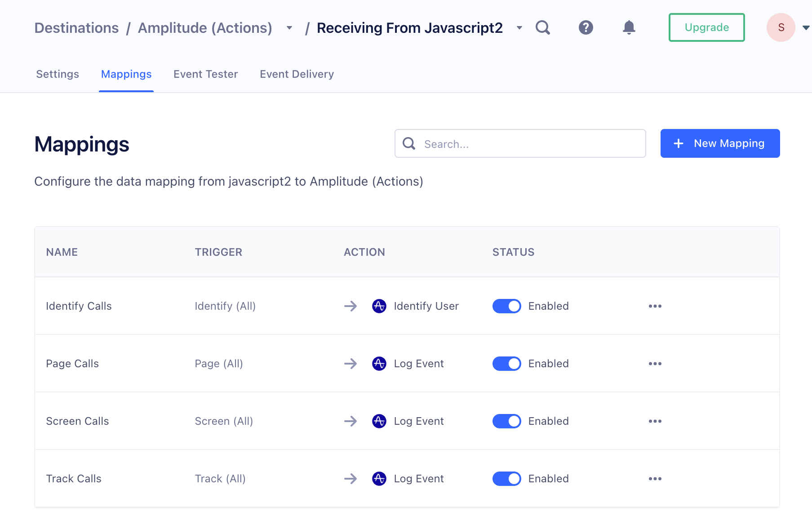Open more options for Screen Calls row
This screenshot has width=812, height=525.
(x=655, y=421)
